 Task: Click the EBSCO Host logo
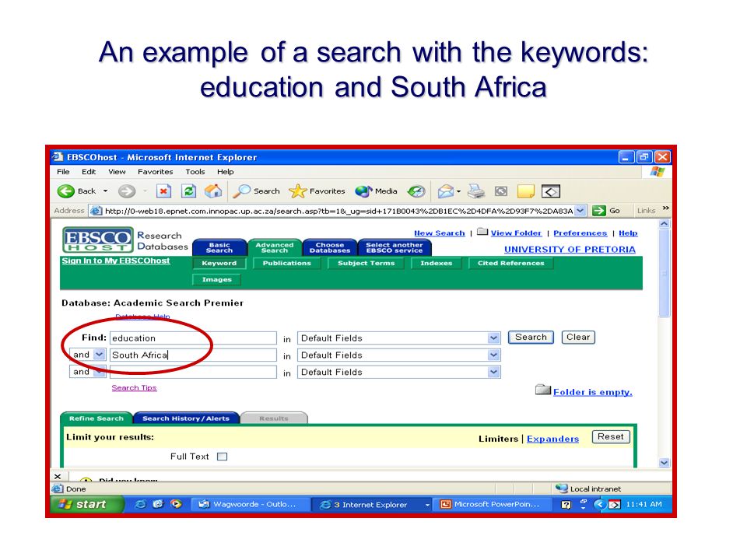tap(98, 240)
